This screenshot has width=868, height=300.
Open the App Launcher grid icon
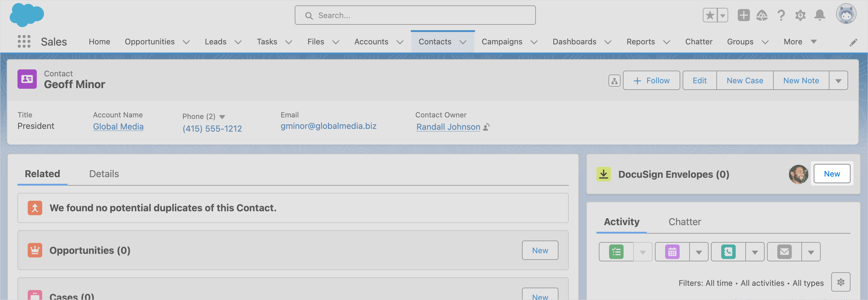point(24,42)
